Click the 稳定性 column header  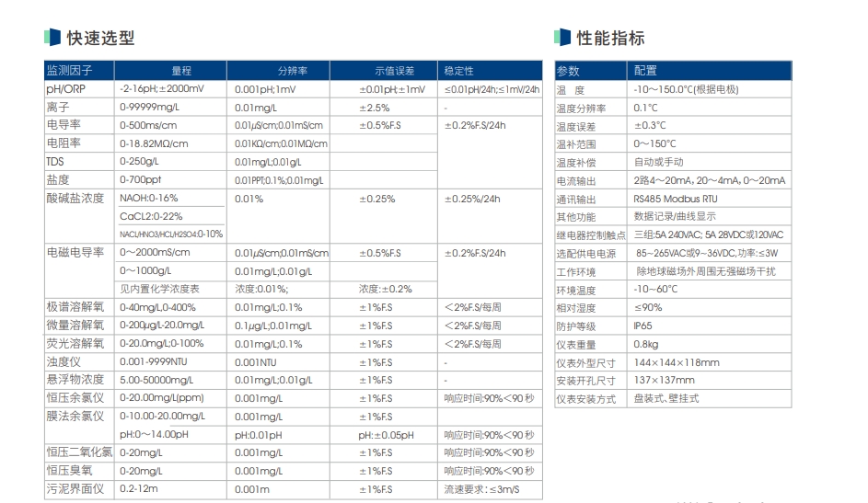[x=459, y=71]
